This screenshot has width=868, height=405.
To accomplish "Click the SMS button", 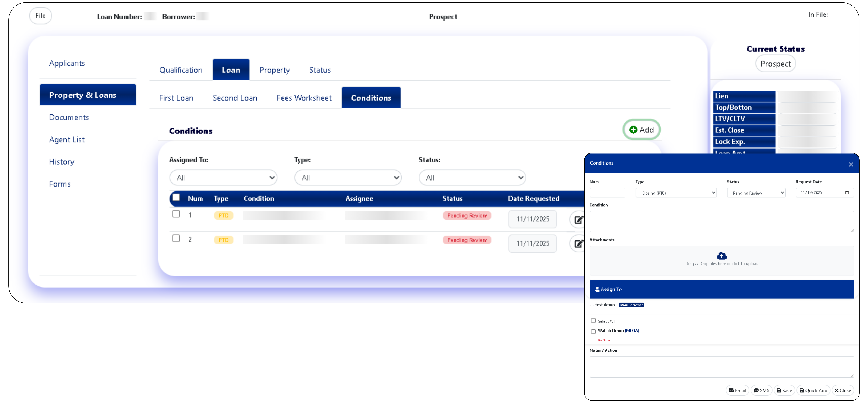I will (x=761, y=390).
